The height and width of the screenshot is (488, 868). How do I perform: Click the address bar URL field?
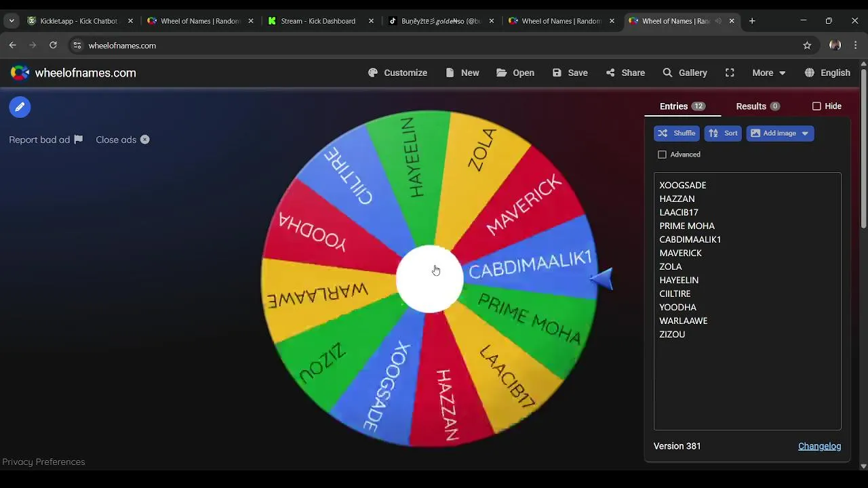[x=434, y=45]
